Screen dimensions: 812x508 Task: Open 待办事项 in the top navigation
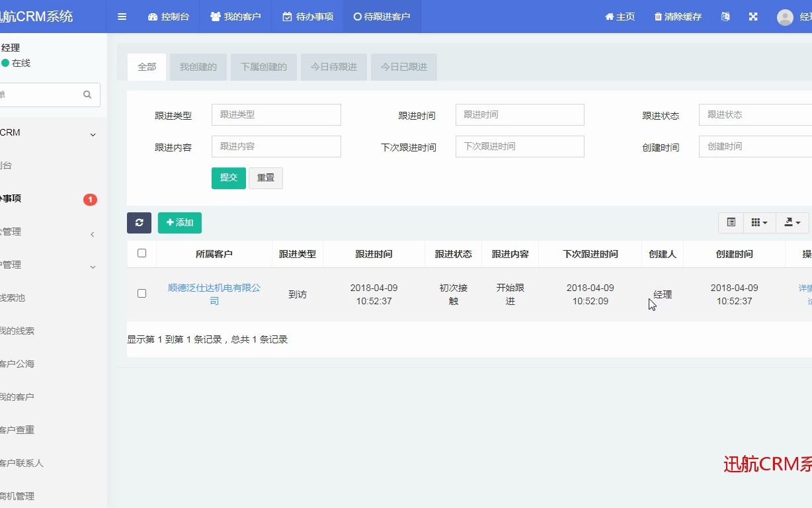(307, 17)
